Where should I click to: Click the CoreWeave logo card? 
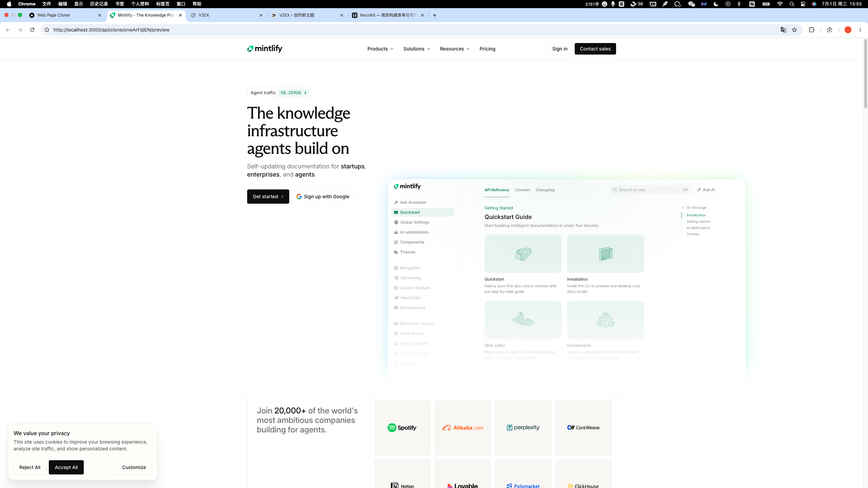coord(583,428)
